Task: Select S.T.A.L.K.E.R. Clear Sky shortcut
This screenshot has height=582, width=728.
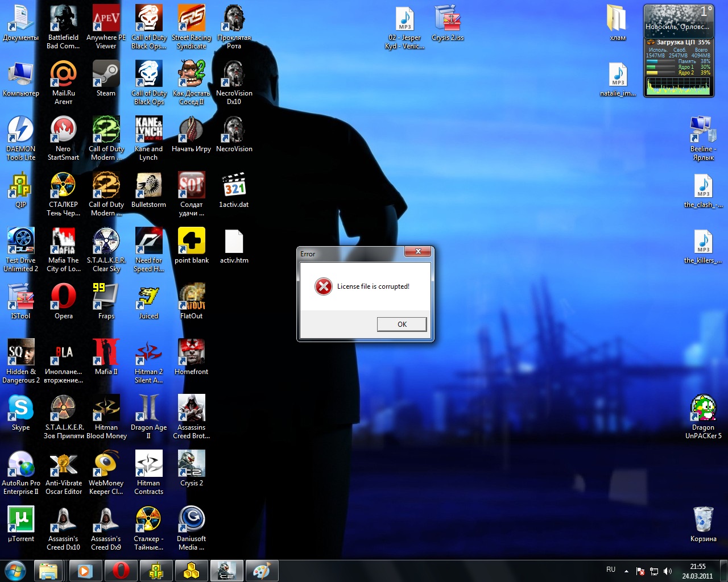Action: [x=106, y=250]
